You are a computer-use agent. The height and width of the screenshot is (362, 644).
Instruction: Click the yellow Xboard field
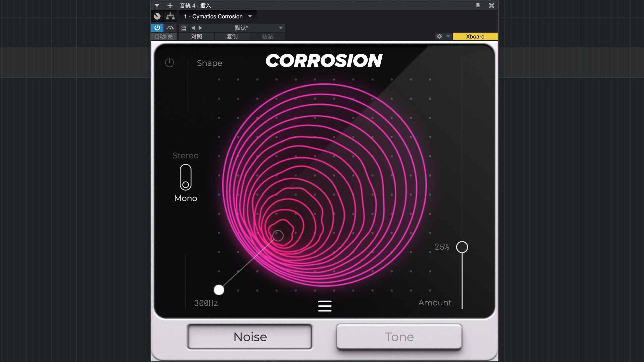pos(475,37)
